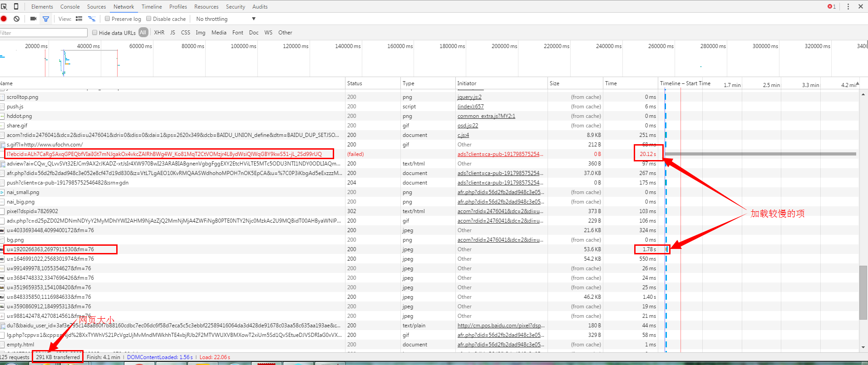The image size is (868, 365).
Task: Open initiator link (index):657
Action: click(x=470, y=107)
